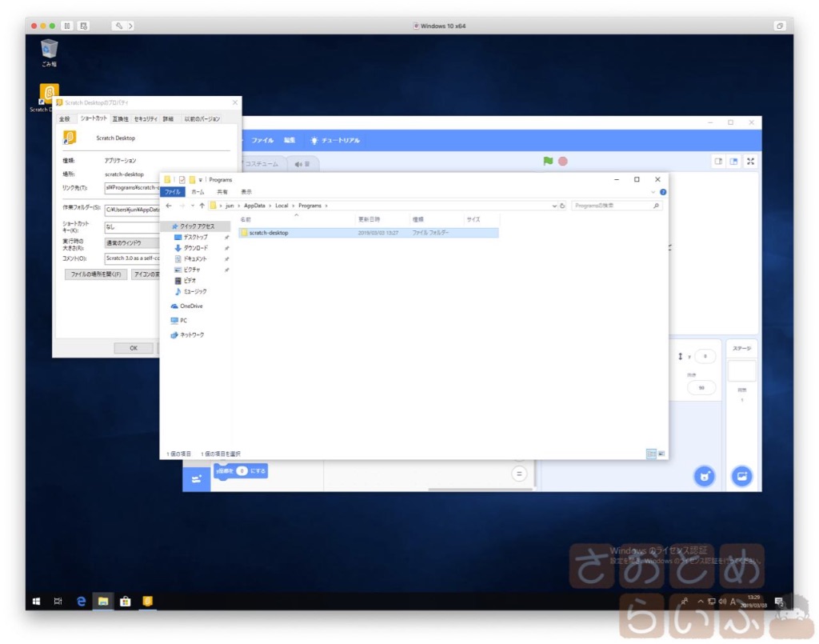This screenshot has width=819, height=644.
Task: Open Scratch's choose a backdrop button
Action: pyautogui.click(x=741, y=476)
